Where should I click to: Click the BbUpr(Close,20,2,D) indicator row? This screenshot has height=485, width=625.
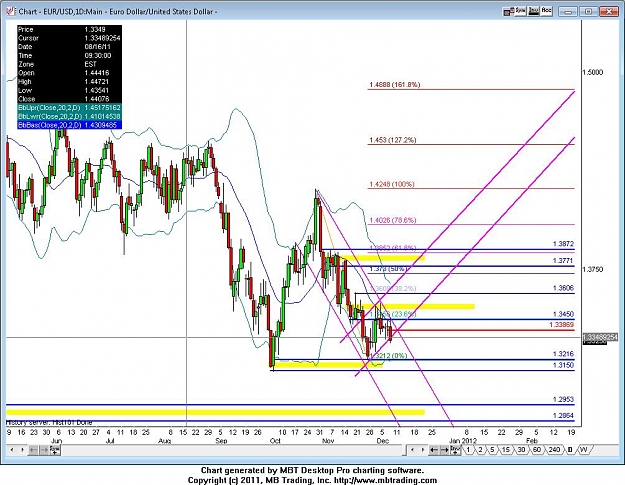pos(69,108)
